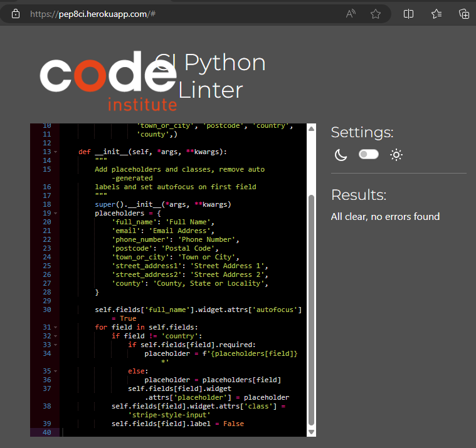The width and height of the screenshot is (476, 448).
Task: Click 'All clear, no errors found' text
Action: (x=385, y=217)
